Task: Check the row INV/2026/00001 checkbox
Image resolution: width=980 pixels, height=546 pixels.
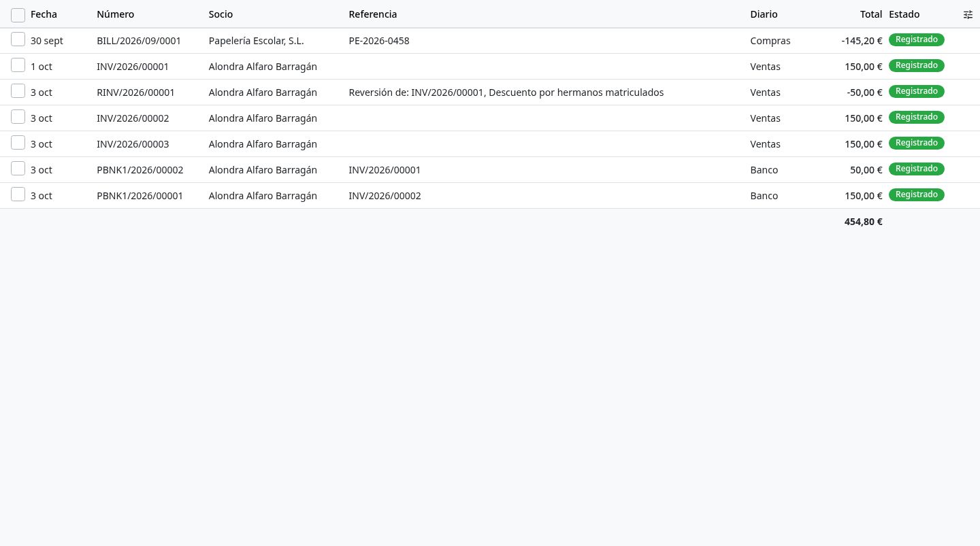Action: pos(18,65)
